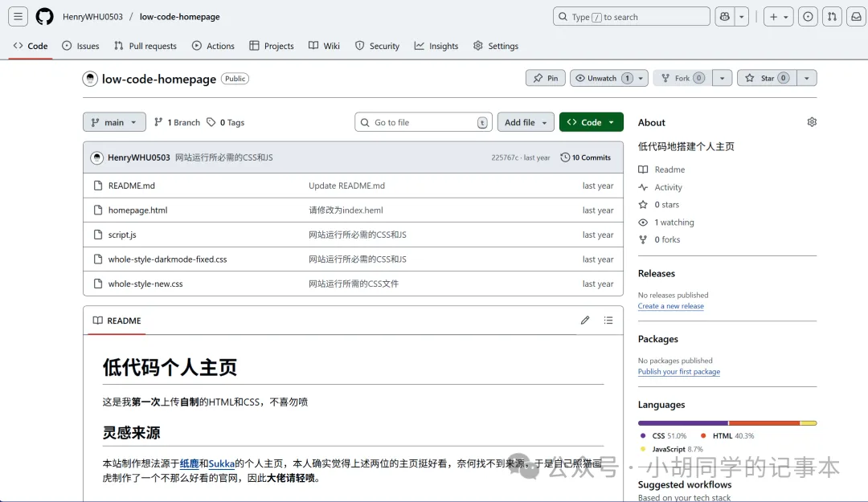The width and height of the screenshot is (868, 502).
Task: Click the issues icon in top-right header
Action: (809, 17)
